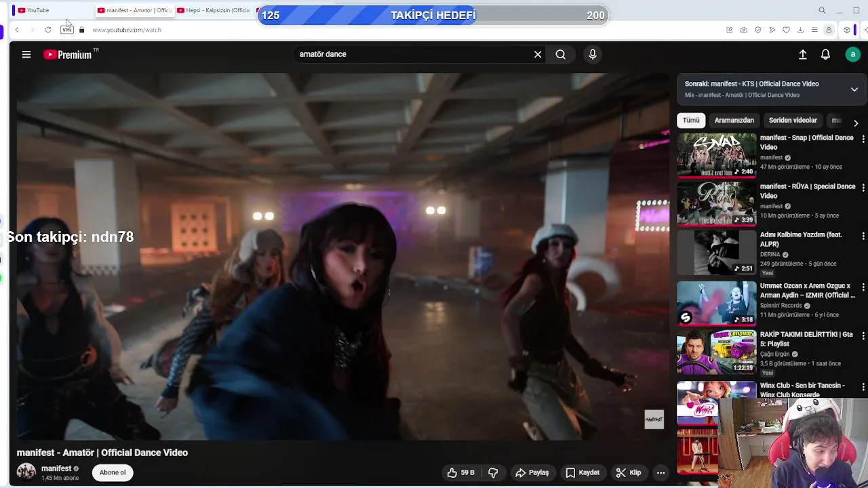Open the manifest RÜYA video thumbnail

pos(716,204)
